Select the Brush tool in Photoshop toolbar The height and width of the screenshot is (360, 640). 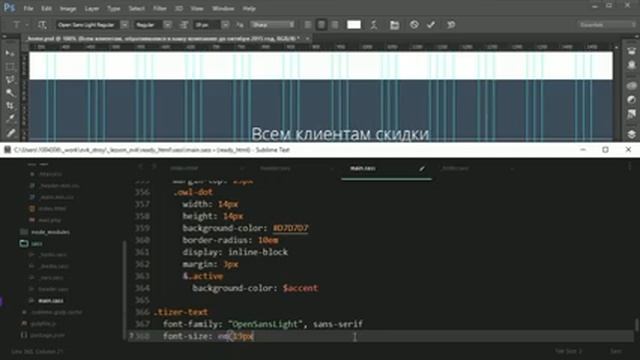(x=10, y=133)
